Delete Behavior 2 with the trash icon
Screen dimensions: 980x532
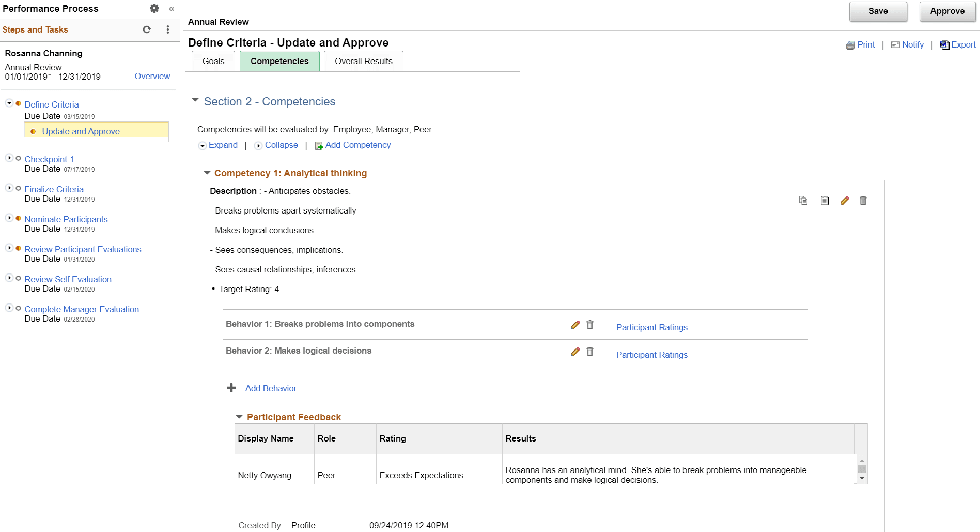[590, 352]
